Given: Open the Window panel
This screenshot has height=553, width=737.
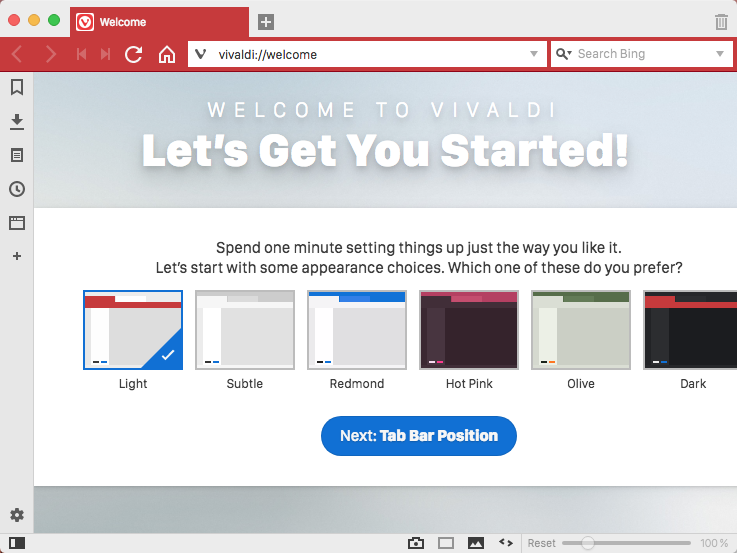Looking at the screenshot, I should click(17, 223).
